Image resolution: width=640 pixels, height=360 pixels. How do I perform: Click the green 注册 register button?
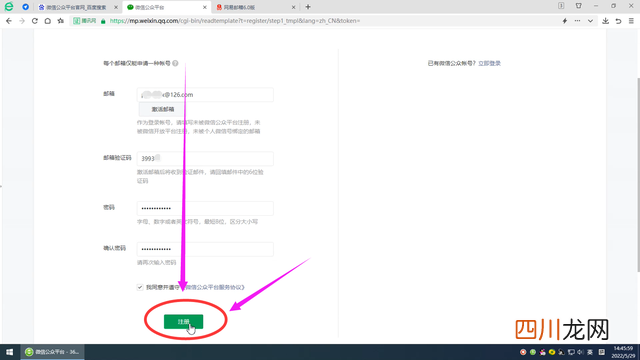point(183,322)
